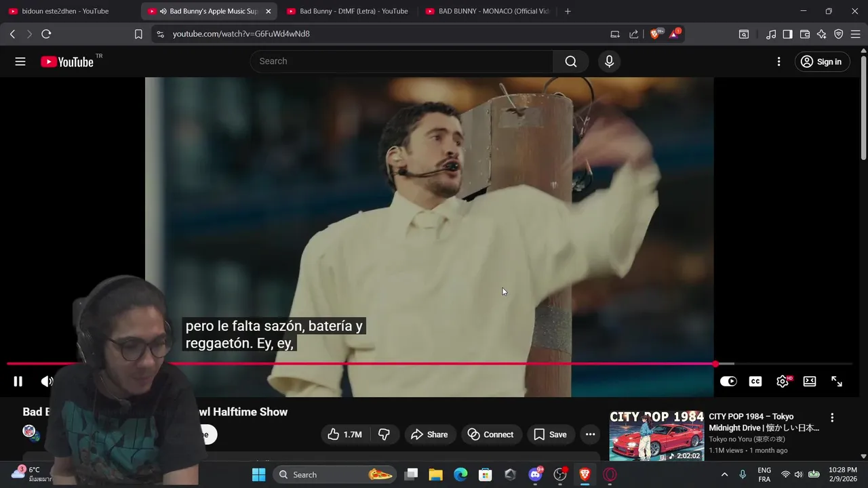This screenshot has width=868, height=488.
Task: Enter full screen mode
Action: tap(837, 382)
